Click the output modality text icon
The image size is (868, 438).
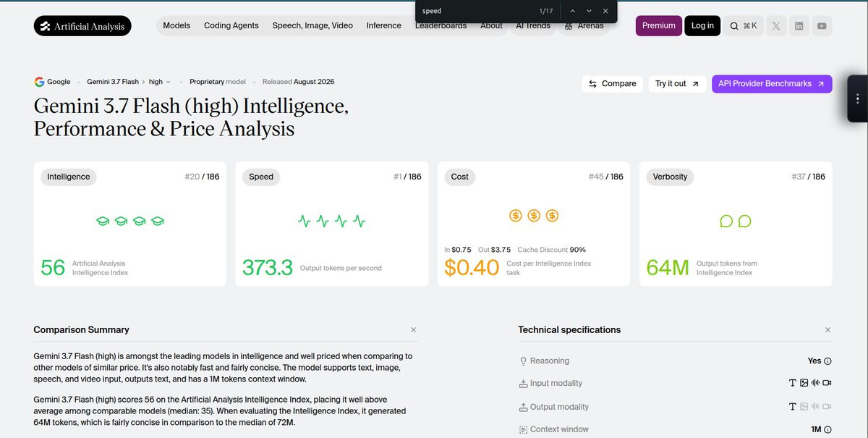click(x=793, y=406)
